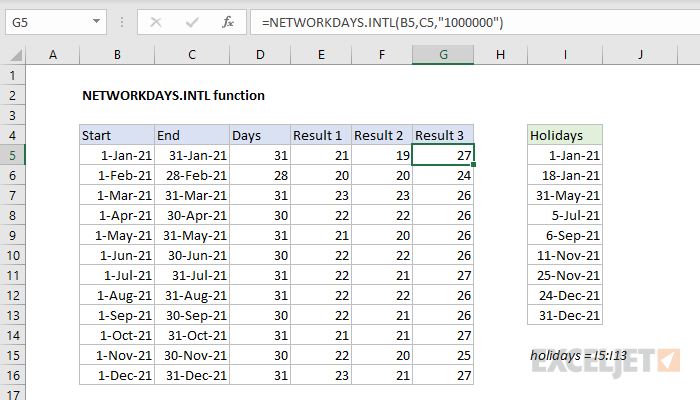700x400 pixels.
Task: Select the start date '1-Mar-21' cell
Action: (x=117, y=196)
